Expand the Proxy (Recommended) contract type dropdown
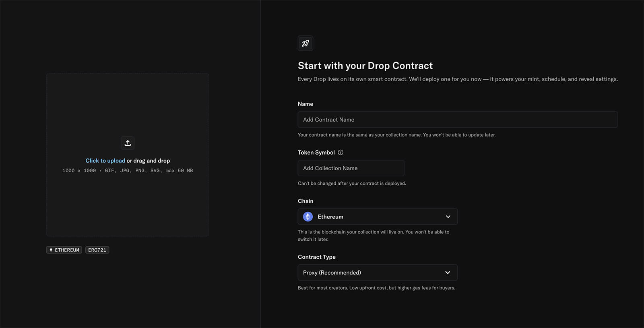 377,272
